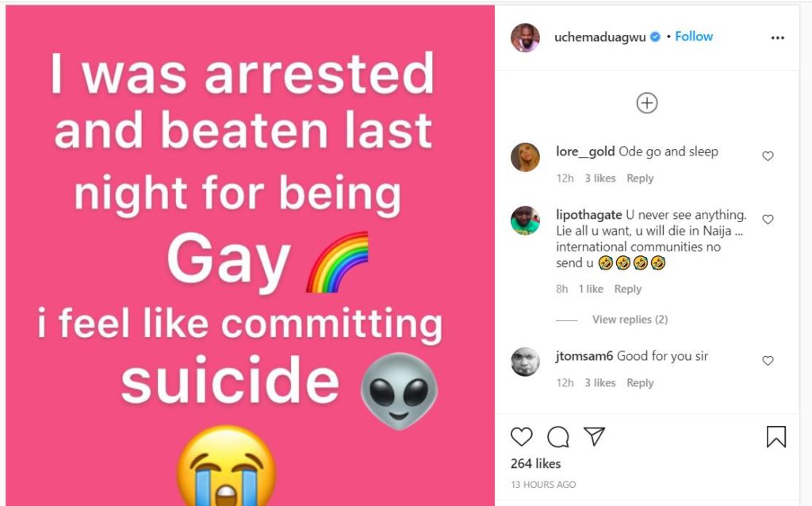Viewport: 812px width, 506px height.
Task: Reply to lore__gold's comment
Action: point(640,178)
